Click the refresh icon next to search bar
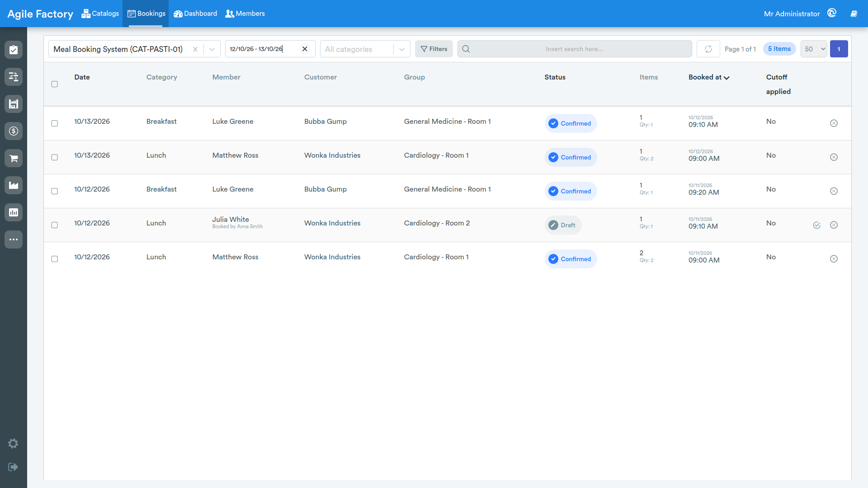The width and height of the screenshot is (868, 488). pos(708,49)
